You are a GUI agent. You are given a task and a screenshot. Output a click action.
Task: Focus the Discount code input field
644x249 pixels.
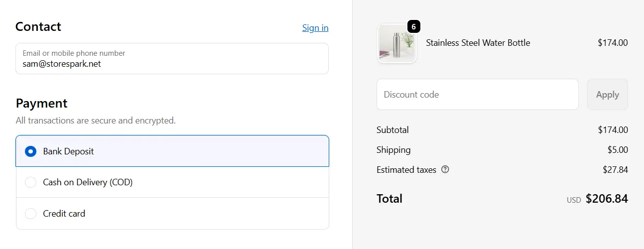pos(477,95)
